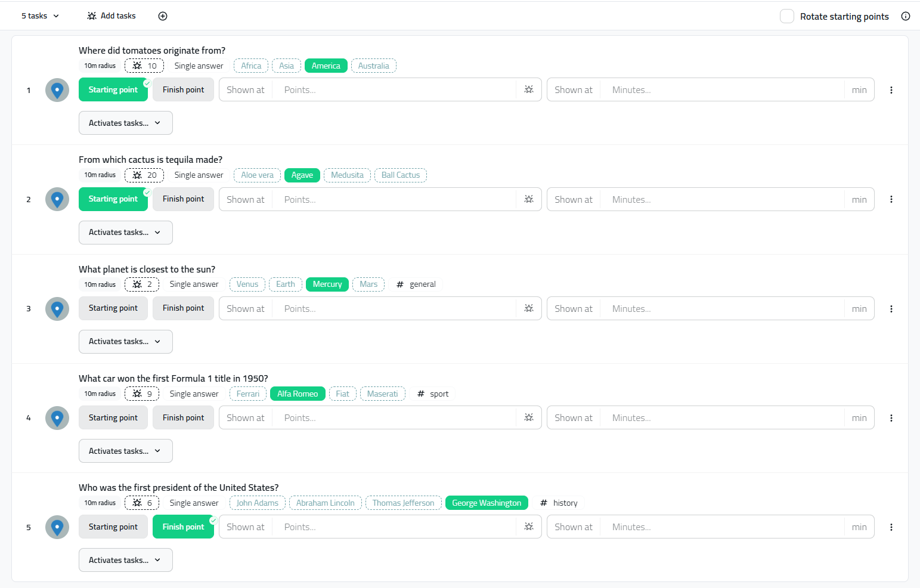
Task: Click the Add tasks button
Action: (x=111, y=16)
